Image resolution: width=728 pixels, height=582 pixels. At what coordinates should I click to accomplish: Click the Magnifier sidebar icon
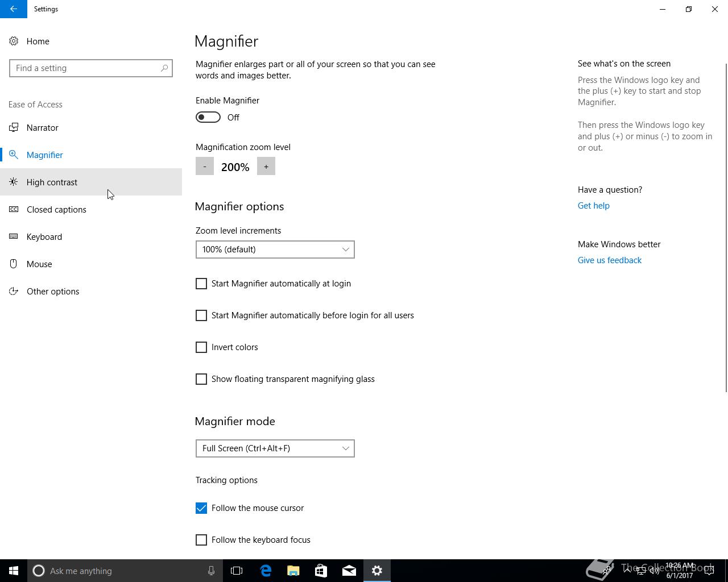(14, 155)
